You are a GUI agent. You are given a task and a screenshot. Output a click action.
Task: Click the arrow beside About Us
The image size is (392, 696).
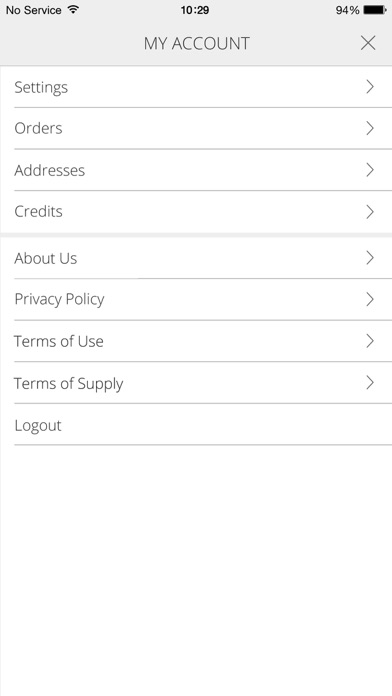370,258
